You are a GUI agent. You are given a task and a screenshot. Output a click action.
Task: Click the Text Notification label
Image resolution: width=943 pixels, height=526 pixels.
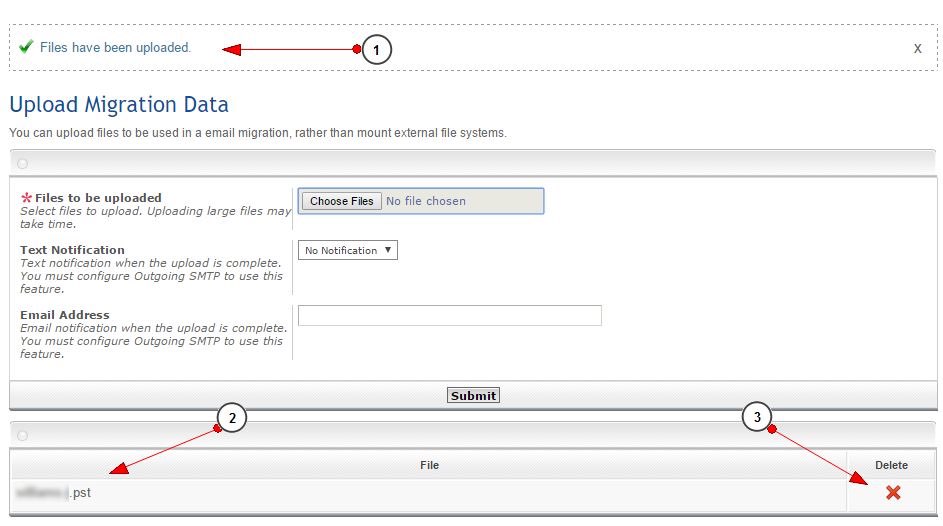point(72,249)
